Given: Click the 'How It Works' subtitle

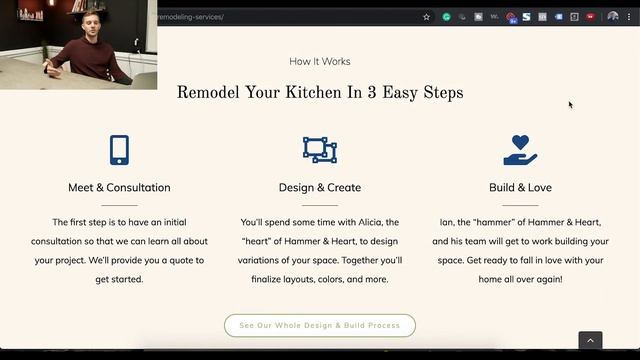Looking at the screenshot, I should point(320,61).
